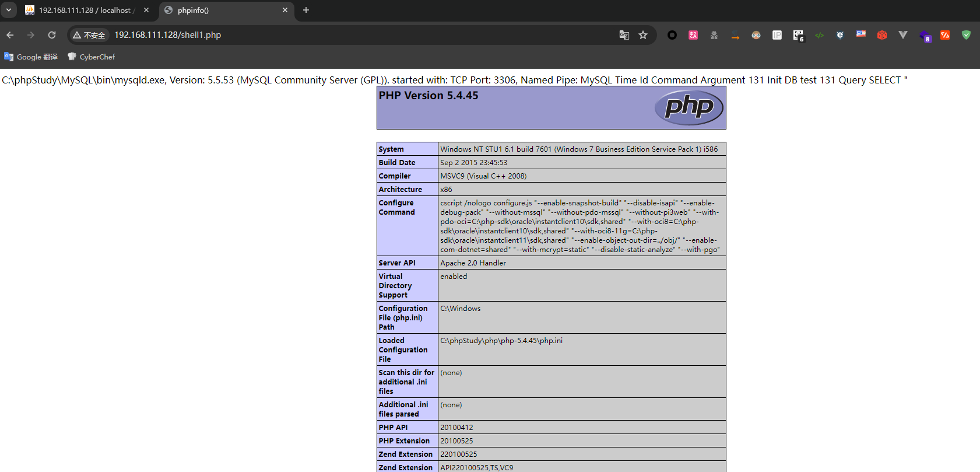Open the face-with-glasses extension icon

pyautogui.click(x=756, y=35)
